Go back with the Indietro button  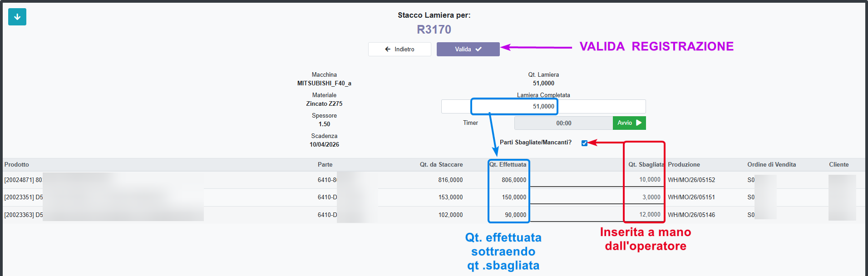(x=399, y=49)
